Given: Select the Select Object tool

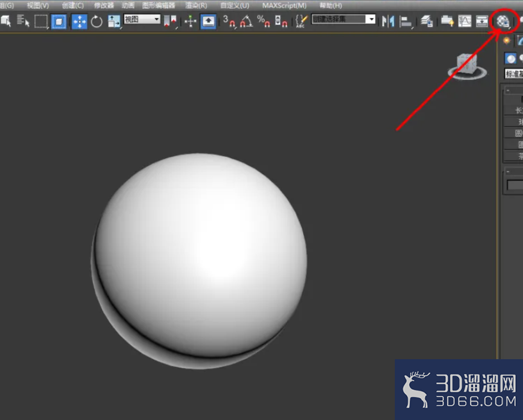Looking at the screenshot, I should (x=6, y=21).
